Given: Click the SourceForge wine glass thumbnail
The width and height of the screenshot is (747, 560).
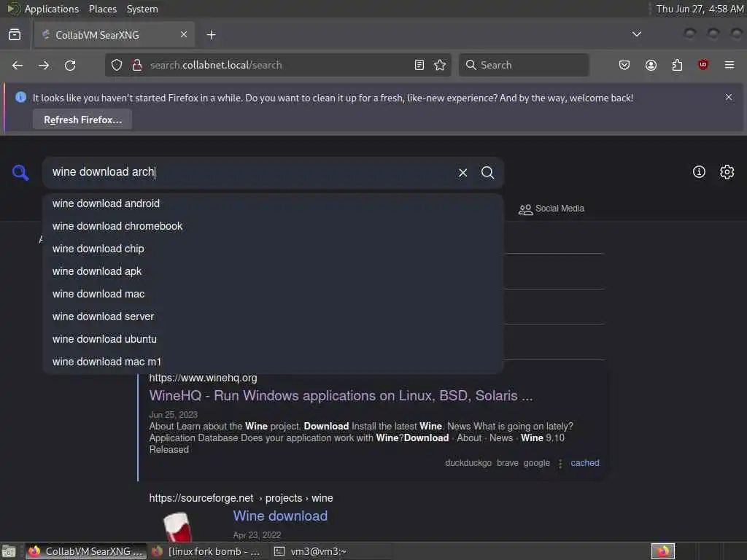Looking at the screenshot, I should 177,526.
